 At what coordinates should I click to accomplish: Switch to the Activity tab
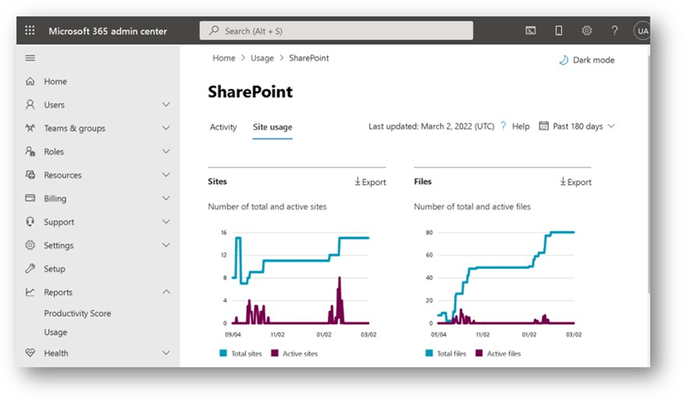click(223, 127)
